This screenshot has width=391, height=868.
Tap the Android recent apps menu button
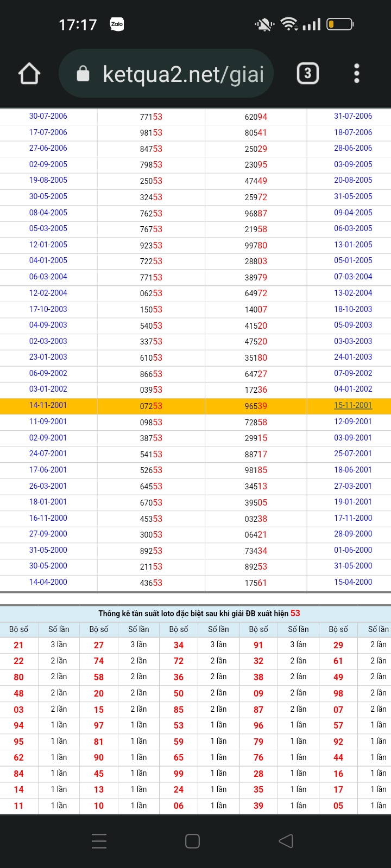click(99, 841)
